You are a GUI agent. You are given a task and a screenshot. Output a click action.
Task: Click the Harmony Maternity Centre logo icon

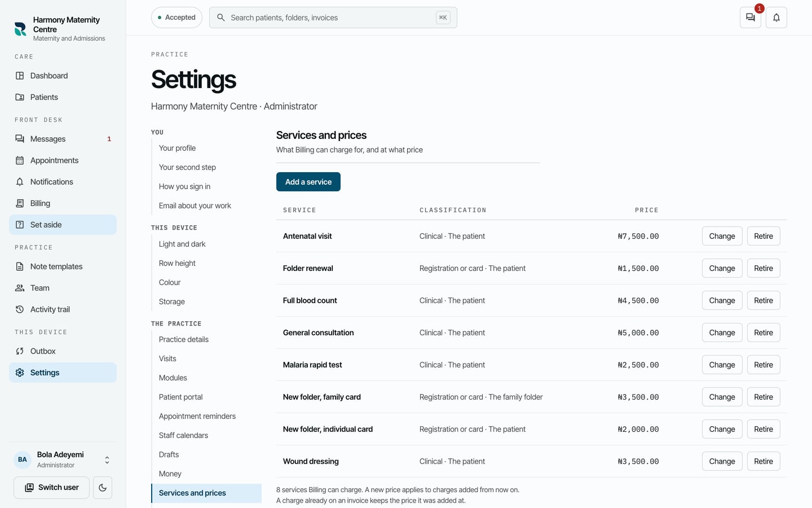pyautogui.click(x=20, y=29)
